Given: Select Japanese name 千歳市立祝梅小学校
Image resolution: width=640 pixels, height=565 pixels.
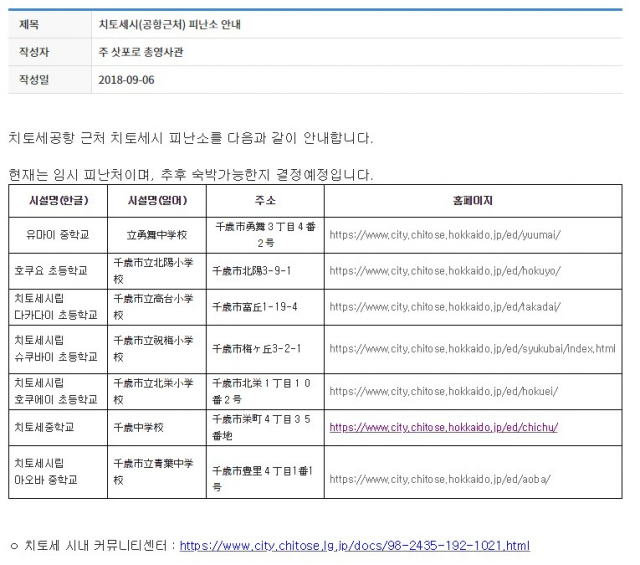Looking at the screenshot, I should (x=153, y=349).
